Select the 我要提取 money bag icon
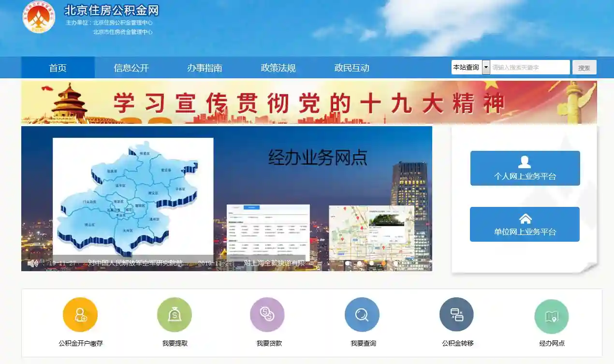 [174, 314]
